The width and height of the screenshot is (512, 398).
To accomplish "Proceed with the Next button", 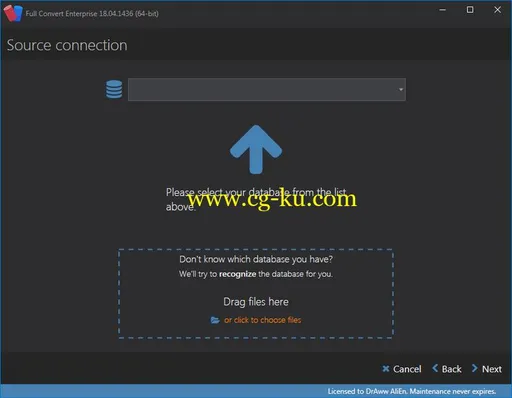I will (487, 369).
